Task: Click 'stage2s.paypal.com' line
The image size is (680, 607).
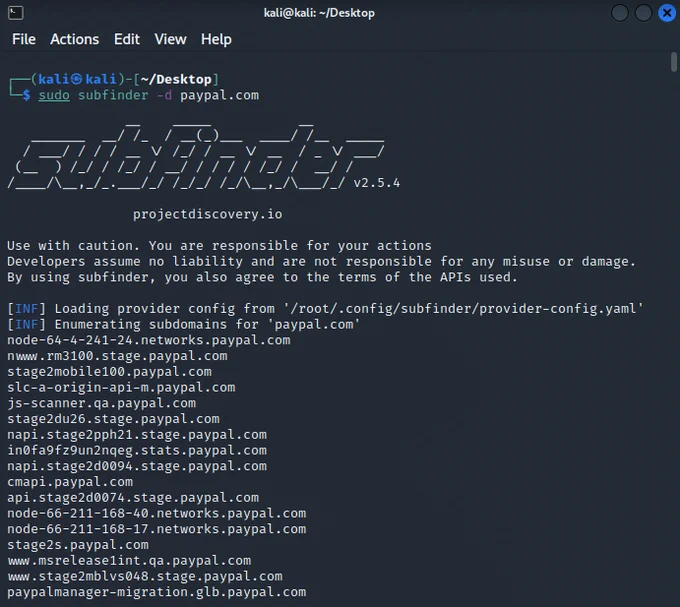Action: pyautogui.click(x=78, y=545)
